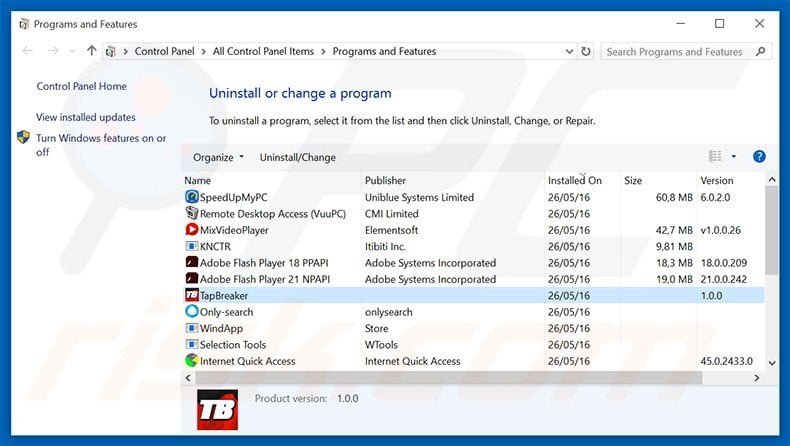790x446 pixels.
Task: Select the Selection Tools entry name
Action: (233, 345)
